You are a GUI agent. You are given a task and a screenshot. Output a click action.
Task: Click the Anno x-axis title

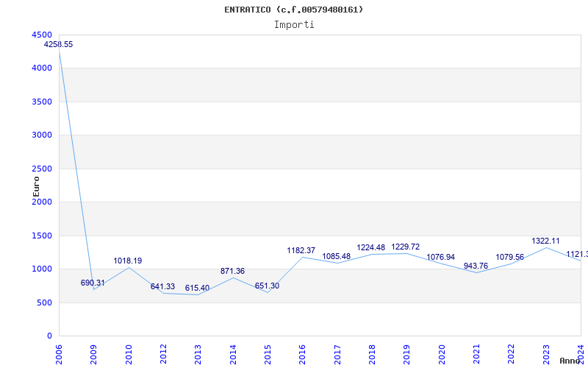coord(569,361)
